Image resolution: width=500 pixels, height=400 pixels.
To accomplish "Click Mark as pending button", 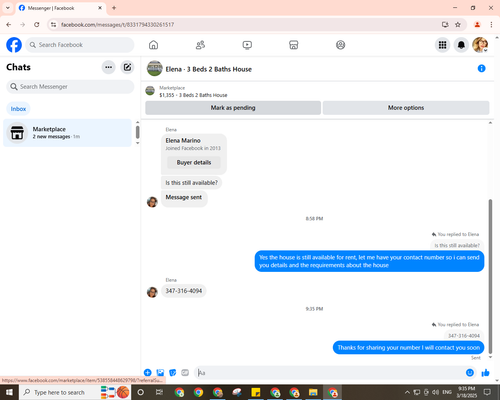I will click(233, 108).
